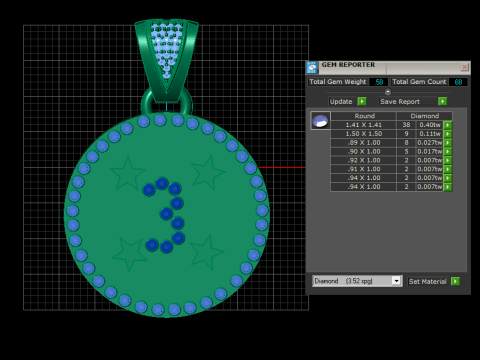Click the Diamond column header

425,116
